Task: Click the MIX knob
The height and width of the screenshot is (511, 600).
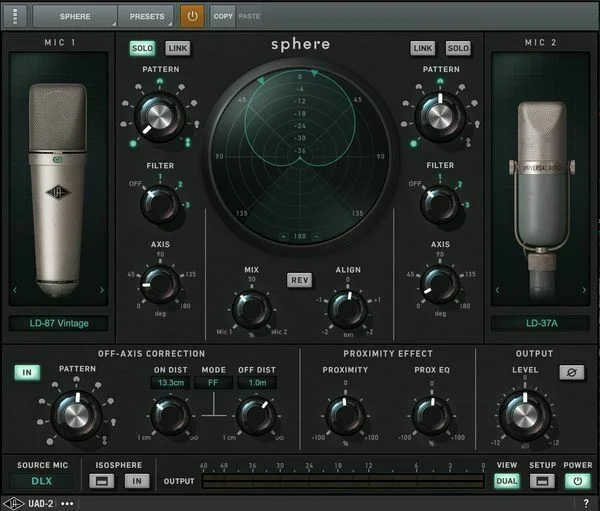Action: [x=251, y=309]
